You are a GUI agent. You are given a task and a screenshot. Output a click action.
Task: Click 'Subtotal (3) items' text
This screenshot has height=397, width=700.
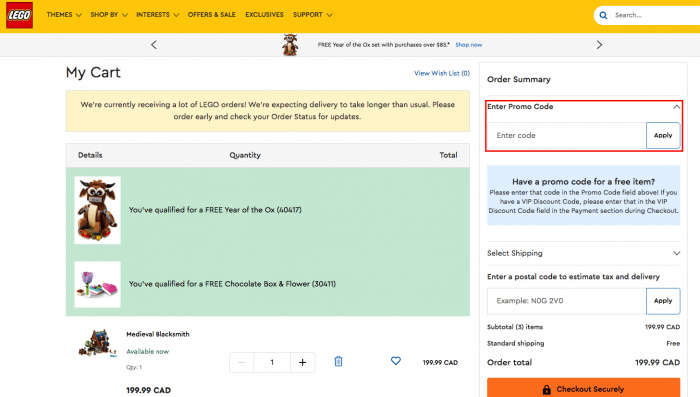point(515,327)
